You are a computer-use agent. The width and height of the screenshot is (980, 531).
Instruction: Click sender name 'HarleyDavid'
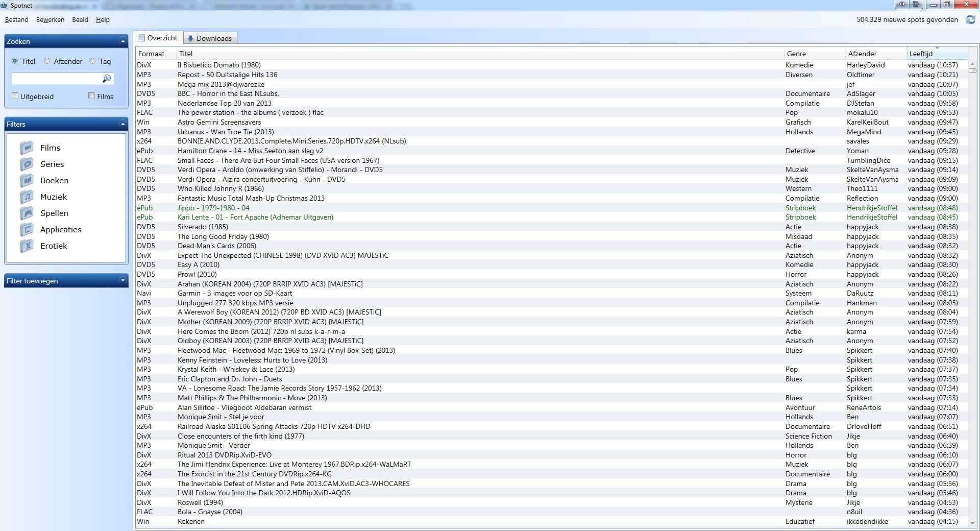[866, 65]
